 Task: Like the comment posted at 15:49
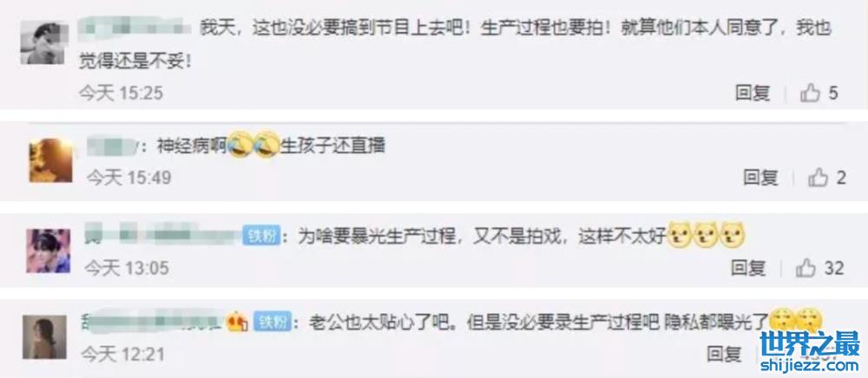pyautogui.click(x=818, y=178)
